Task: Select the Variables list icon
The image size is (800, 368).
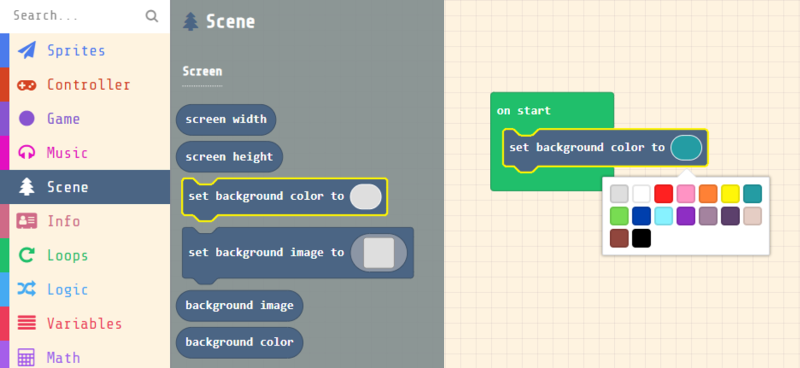Action: pyautogui.click(x=27, y=323)
